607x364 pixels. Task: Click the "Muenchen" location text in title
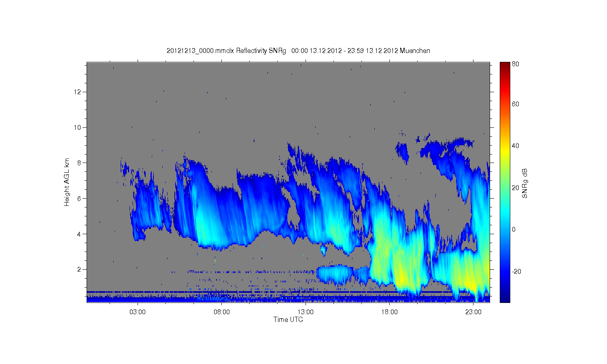415,51
